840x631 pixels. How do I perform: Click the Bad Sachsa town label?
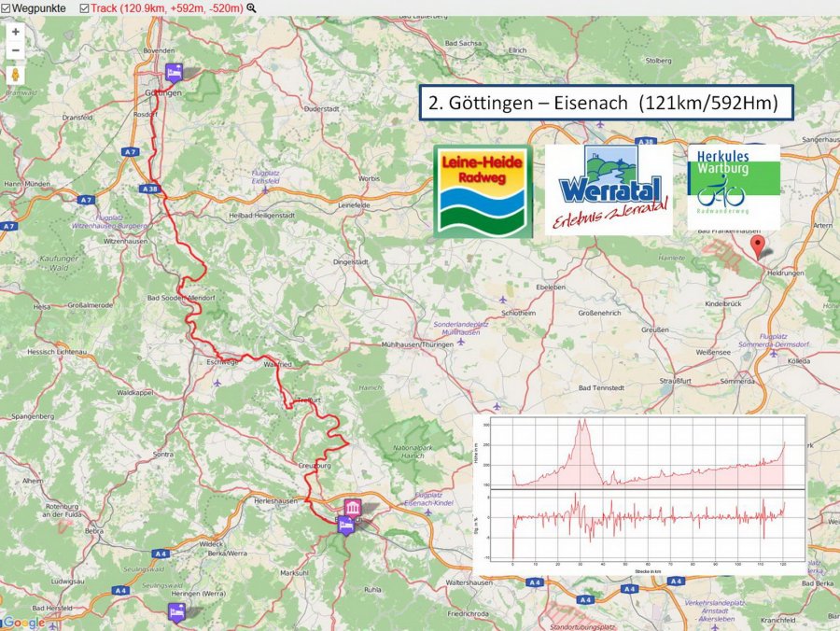(463, 43)
